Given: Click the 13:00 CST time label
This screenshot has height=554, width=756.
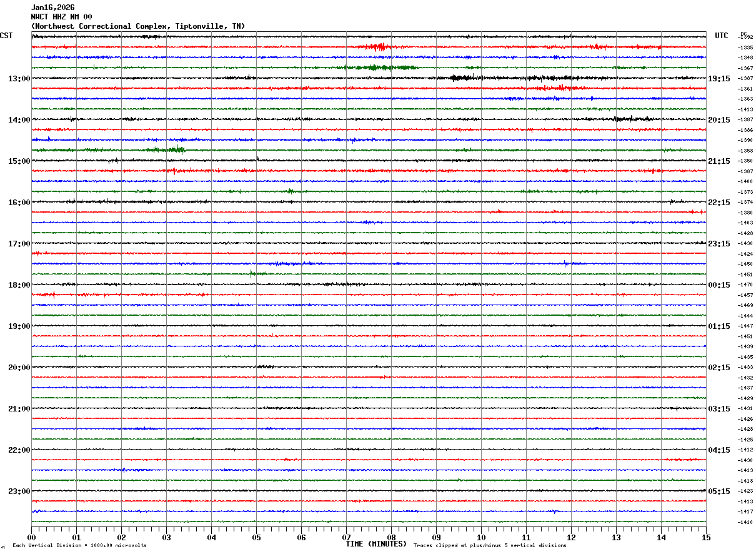Looking at the screenshot, I should (x=19, y=79).
